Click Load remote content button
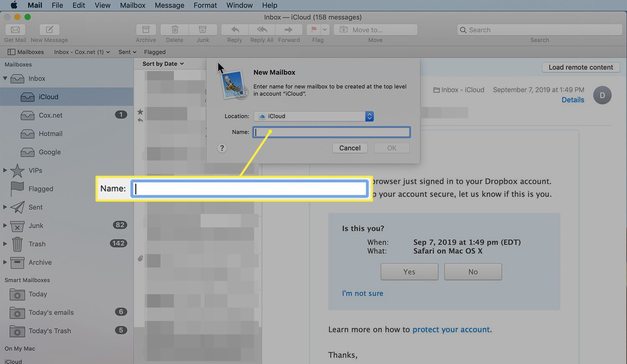Screen dimensions: 627x364 (581, 67)
